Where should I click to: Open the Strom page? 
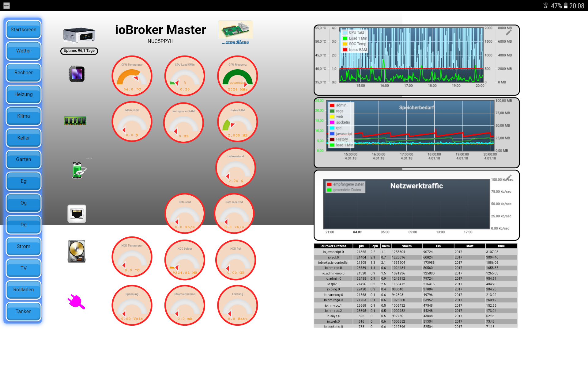coord(24,247)
